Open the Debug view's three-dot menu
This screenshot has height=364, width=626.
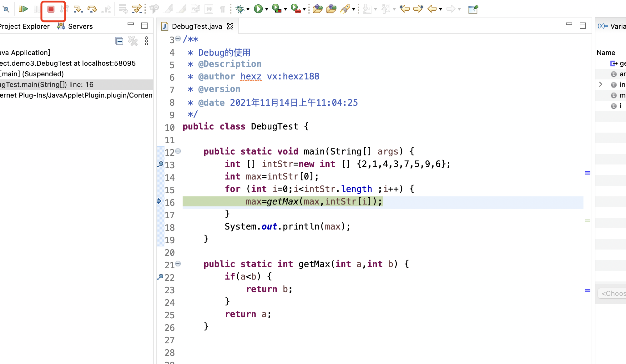[146, 41]
